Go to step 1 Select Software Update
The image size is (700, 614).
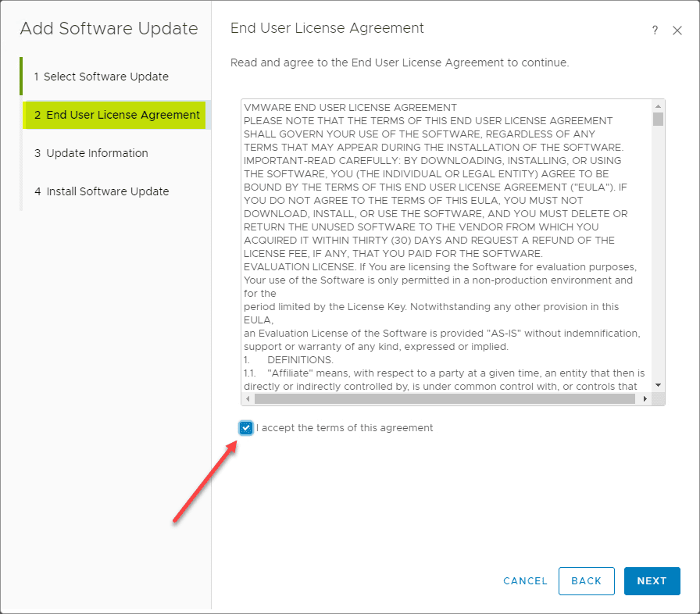(x=101, y=77)
